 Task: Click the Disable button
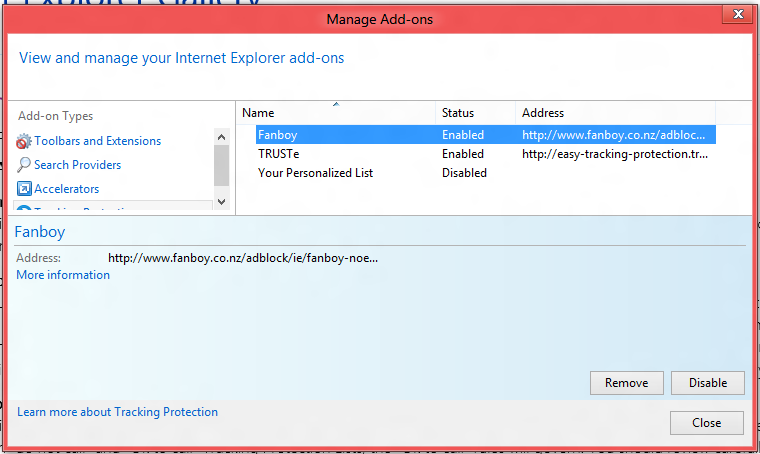(708, 383)
